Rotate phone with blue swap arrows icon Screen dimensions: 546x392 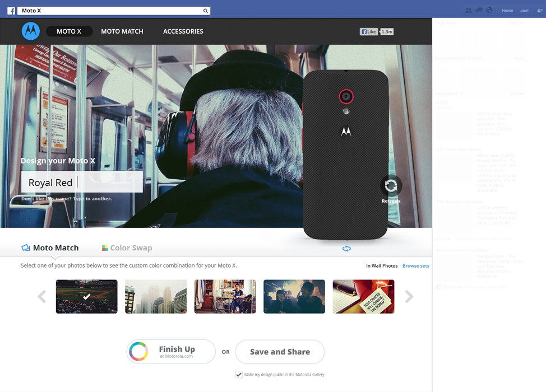click(346, 248)
